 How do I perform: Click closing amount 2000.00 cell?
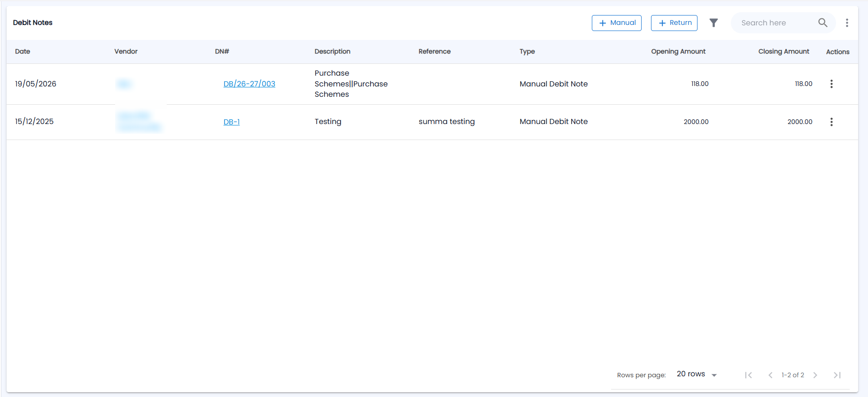click(800, 122)
